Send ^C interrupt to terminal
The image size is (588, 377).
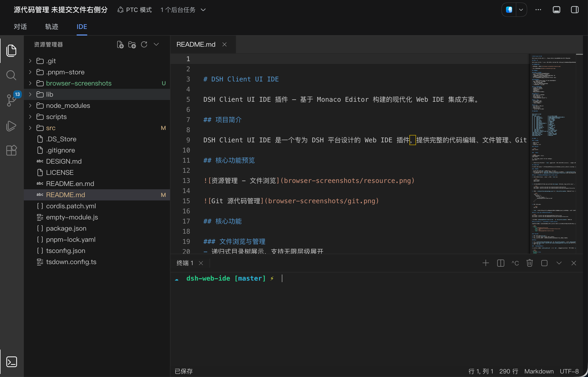pos(515,263)
